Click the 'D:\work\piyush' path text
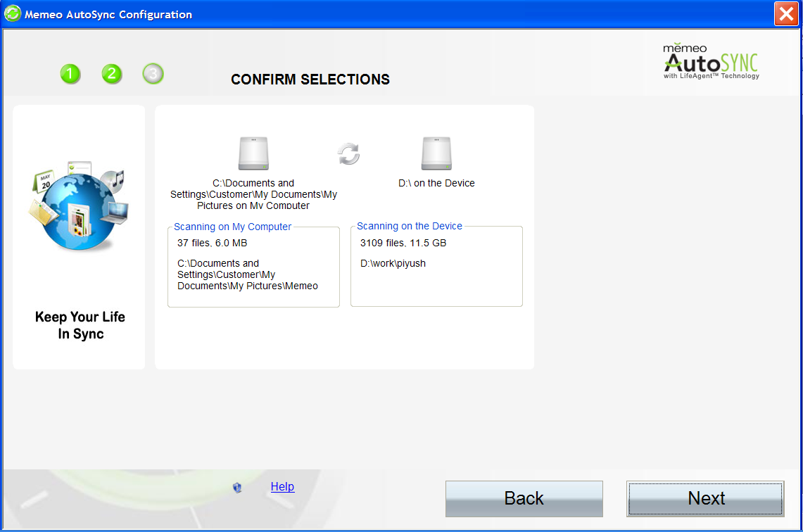The width and height of the screenshot is (803, 532). [393, 263]
